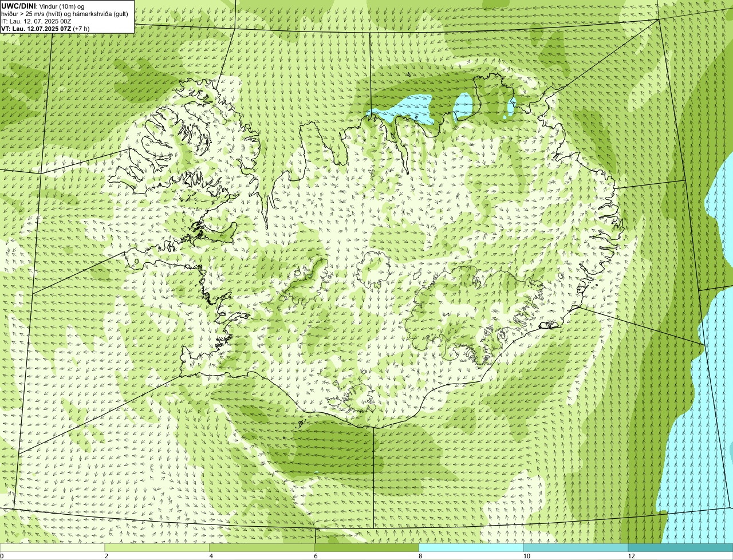Click the palest 0–2 m/s legend color
733x560 pixels.
[52, 548]
